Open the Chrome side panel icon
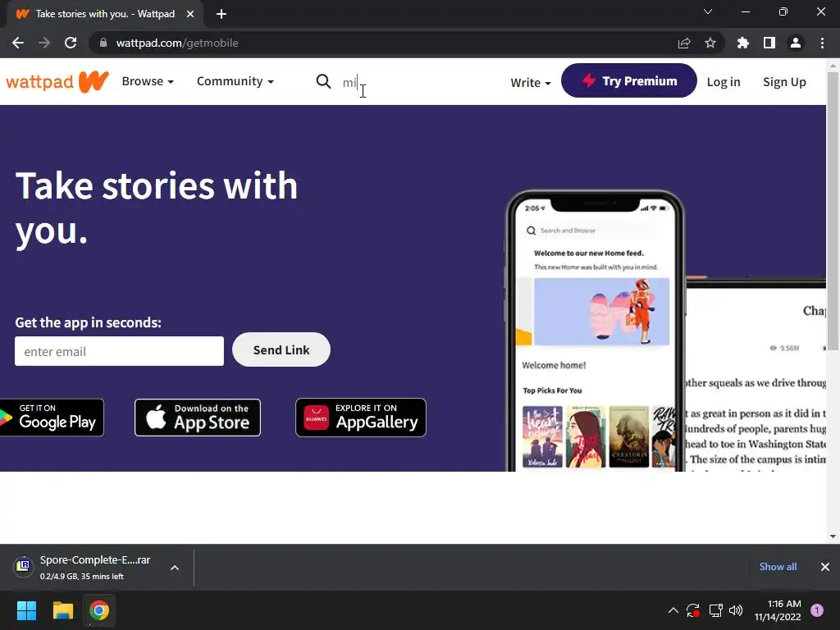Viewport: 840px width, 630px height. [x=769, y=43]
